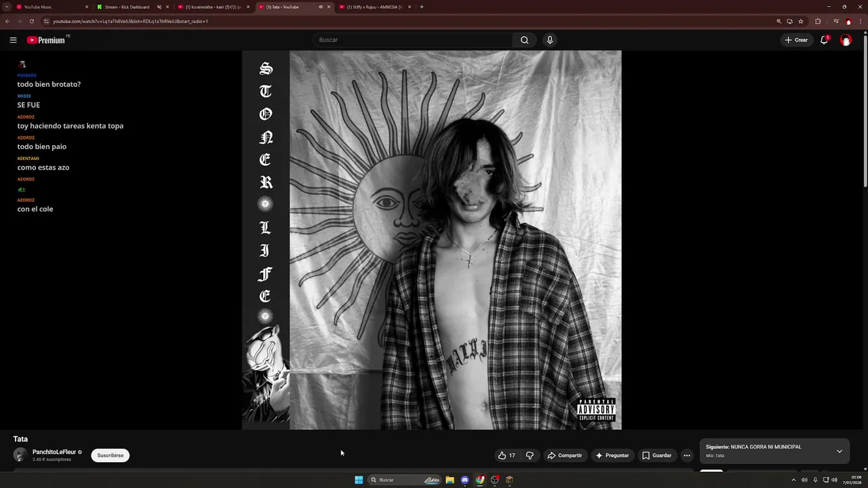Click chat message 'con el cole'
The image size is (868, 488).
[x=35, y=209]
